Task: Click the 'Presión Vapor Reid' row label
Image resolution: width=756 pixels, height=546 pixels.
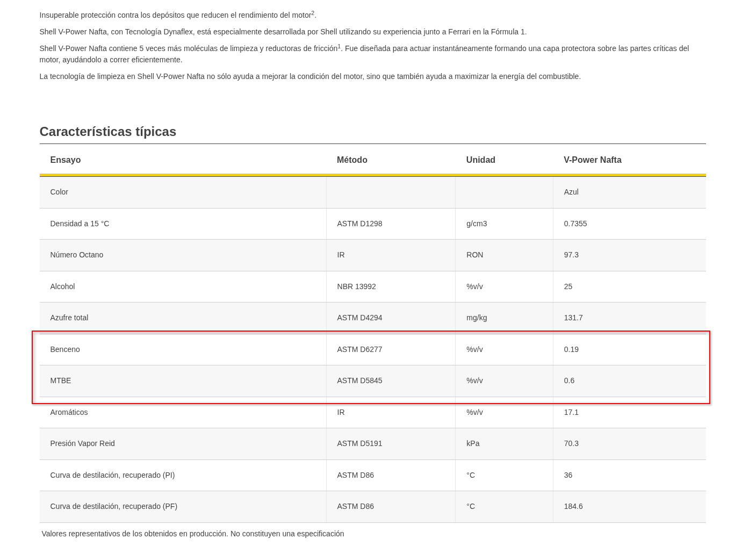Action: click(x=82, y=443)
